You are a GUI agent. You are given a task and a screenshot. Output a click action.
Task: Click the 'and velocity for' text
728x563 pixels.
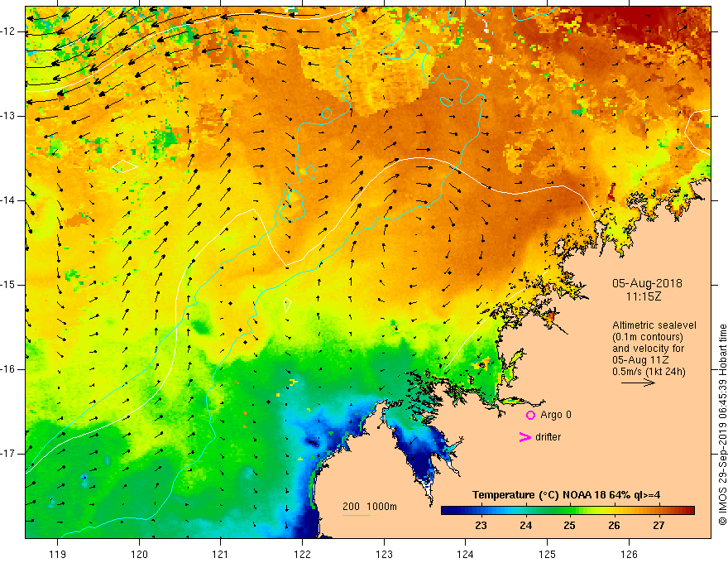click(x=648, y=349)
